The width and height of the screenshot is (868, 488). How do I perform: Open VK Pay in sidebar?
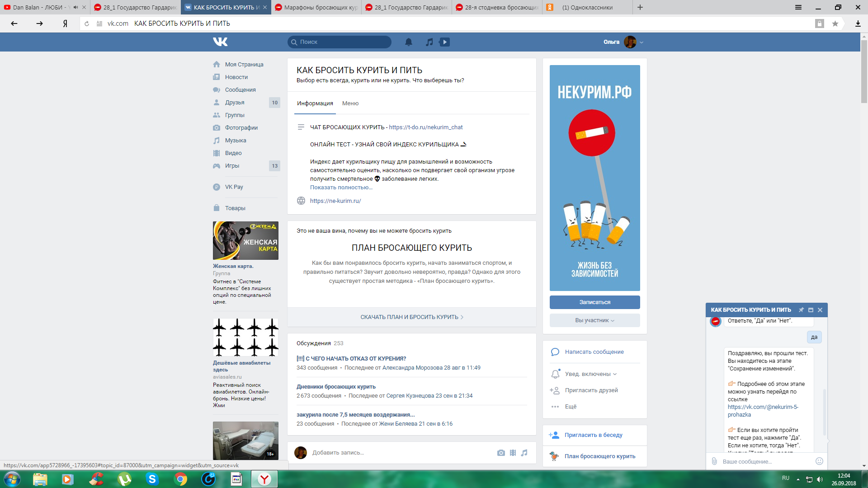pos(234,187)
